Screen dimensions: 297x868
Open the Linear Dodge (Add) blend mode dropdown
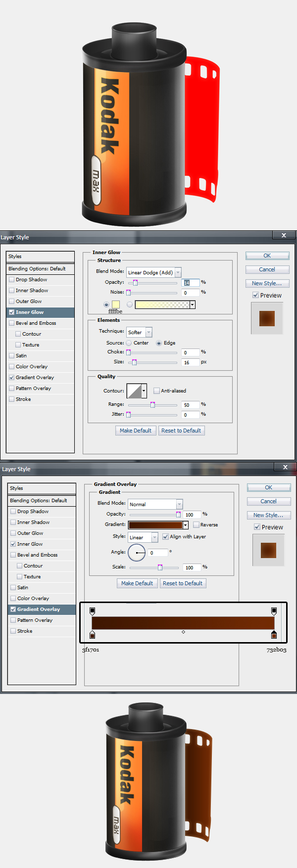(154, 272)
